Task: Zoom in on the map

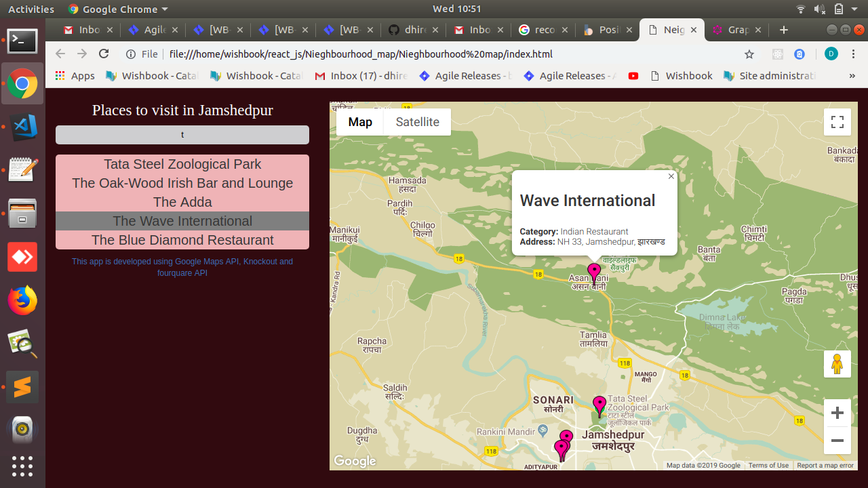Action: coord(837,413)
